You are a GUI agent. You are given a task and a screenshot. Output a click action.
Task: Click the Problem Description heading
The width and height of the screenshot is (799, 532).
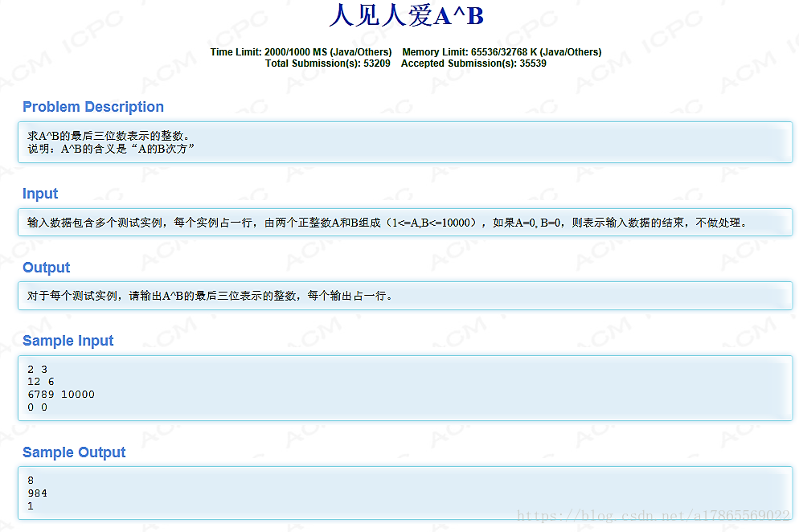(x=93, y=107)
